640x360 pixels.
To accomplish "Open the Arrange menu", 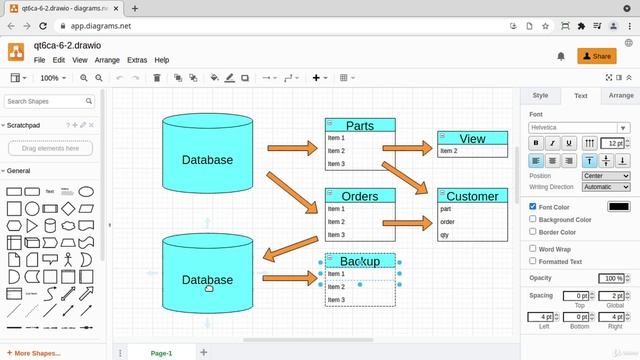I will coord(107,60).
